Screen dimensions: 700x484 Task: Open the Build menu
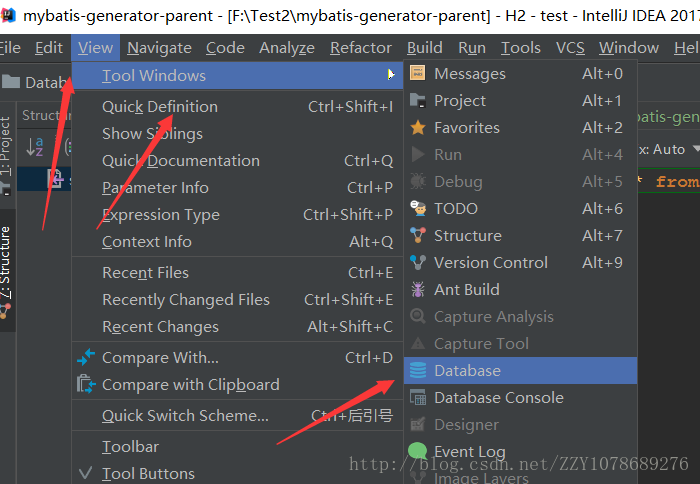tap(425, 48)
